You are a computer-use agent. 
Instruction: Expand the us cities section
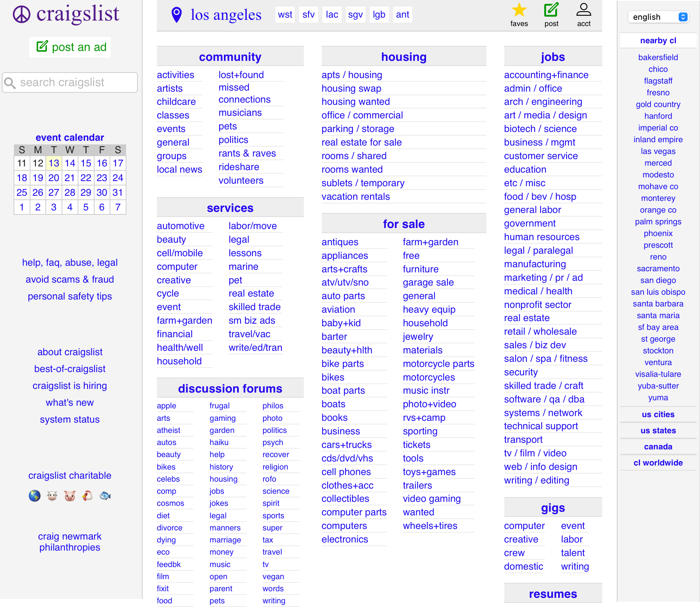click(658, 415)
